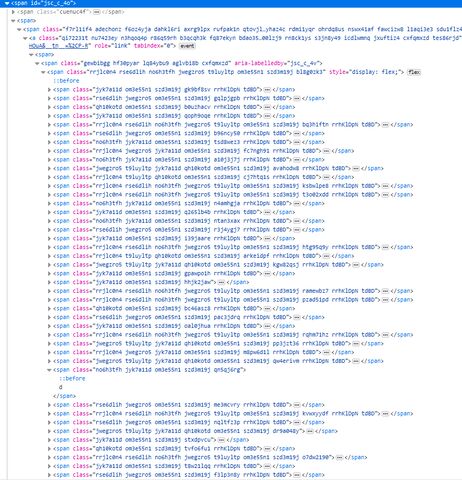This screenshot has width=462, height=480.
Task: Click the underlined href value of the anchor
Action: coord(59,46)
